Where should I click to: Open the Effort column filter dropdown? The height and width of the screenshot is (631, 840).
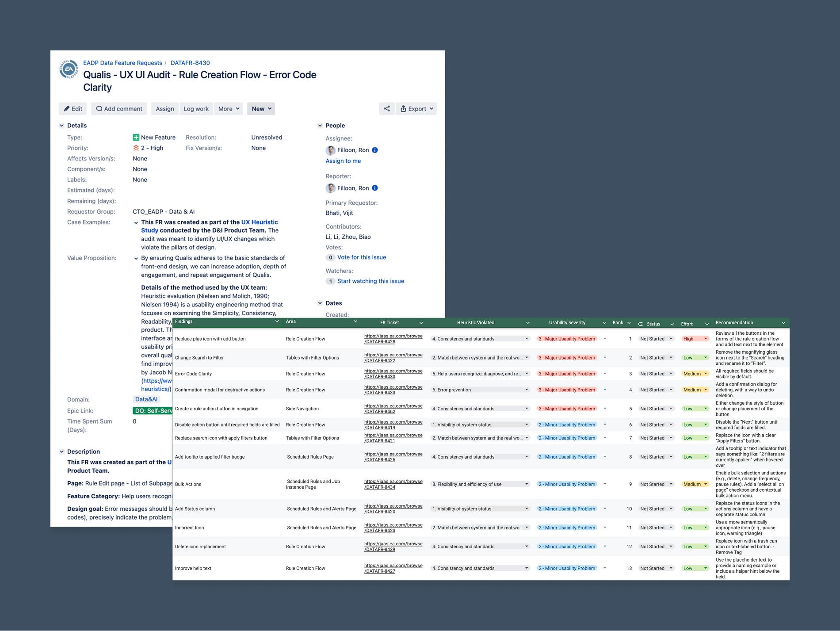tap(706, 324)
